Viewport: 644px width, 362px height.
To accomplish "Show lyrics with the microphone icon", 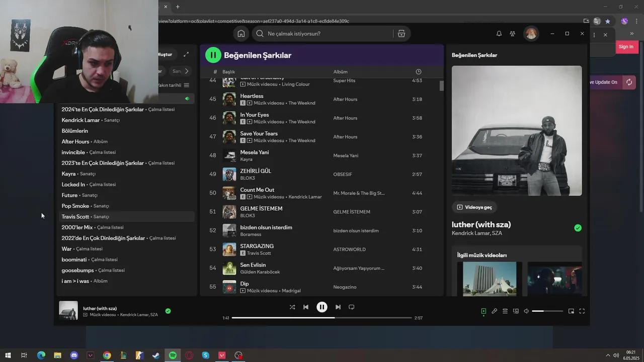I will point(495,311).
